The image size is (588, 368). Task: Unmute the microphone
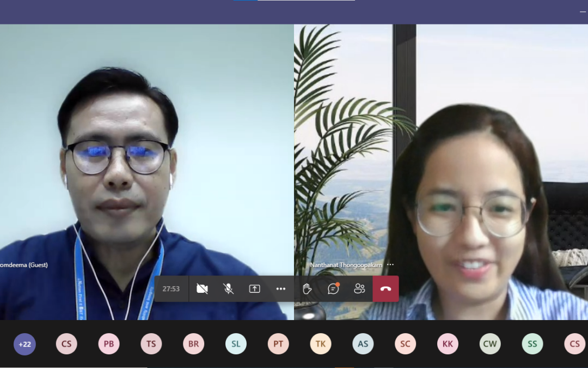[x=229, y=289]
